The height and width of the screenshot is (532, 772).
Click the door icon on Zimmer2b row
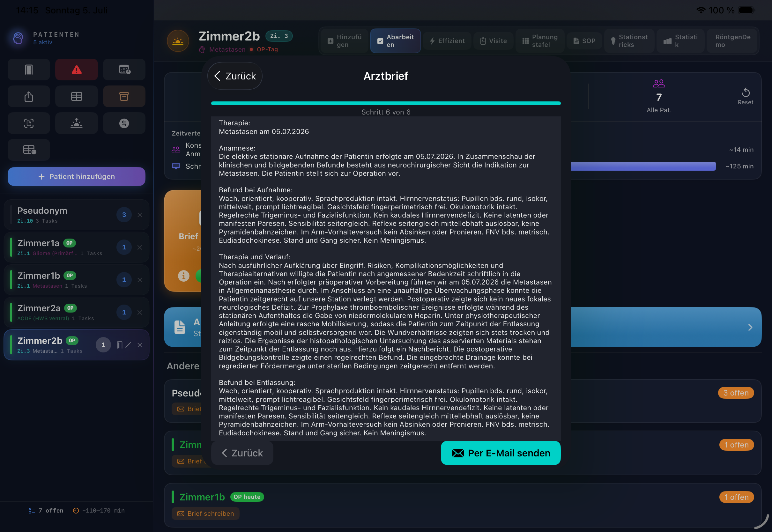coord(119,345)
